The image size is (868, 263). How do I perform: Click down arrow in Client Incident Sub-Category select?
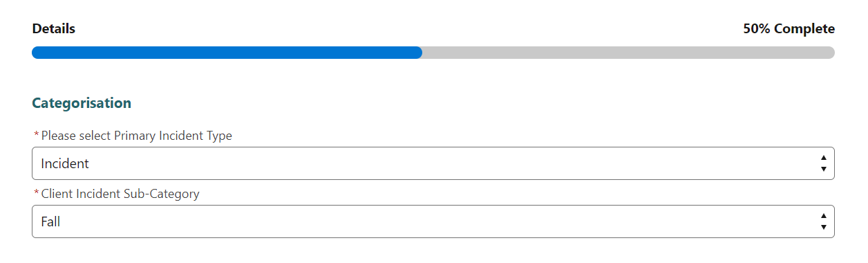point(823,226)
